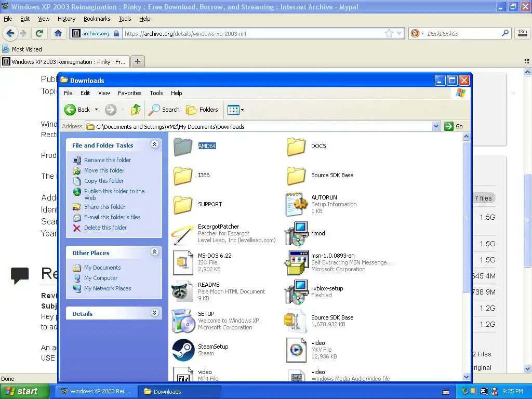Open My Computer from Other Places

click(100, 278)
